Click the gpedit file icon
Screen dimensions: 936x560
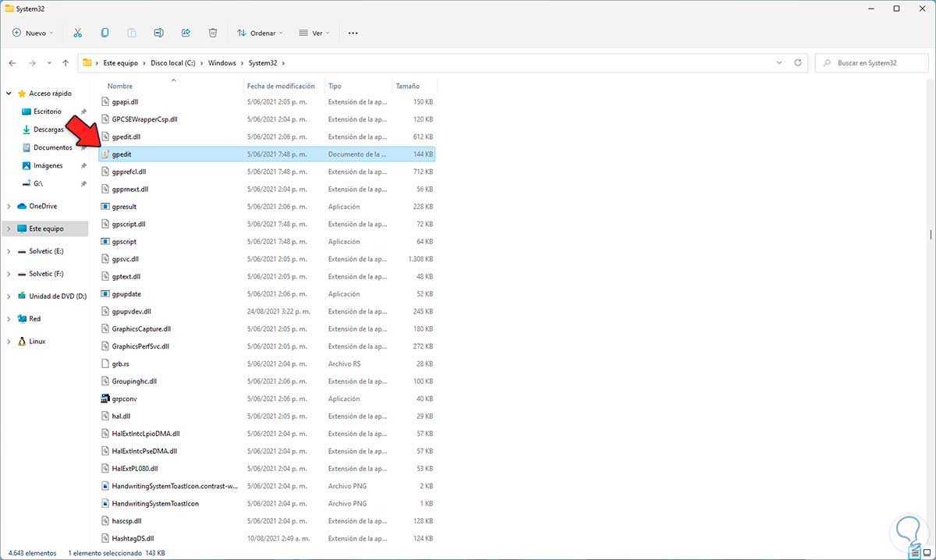[x=105, y=154]
